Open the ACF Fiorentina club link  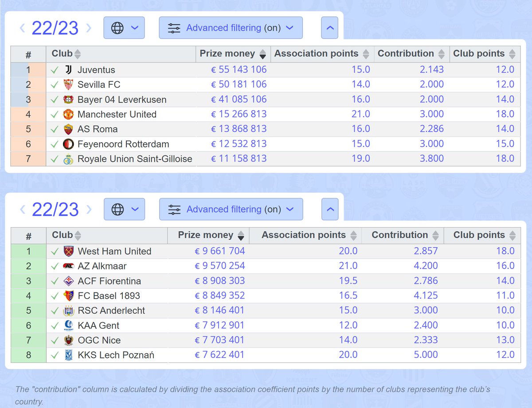coord(109,281)
